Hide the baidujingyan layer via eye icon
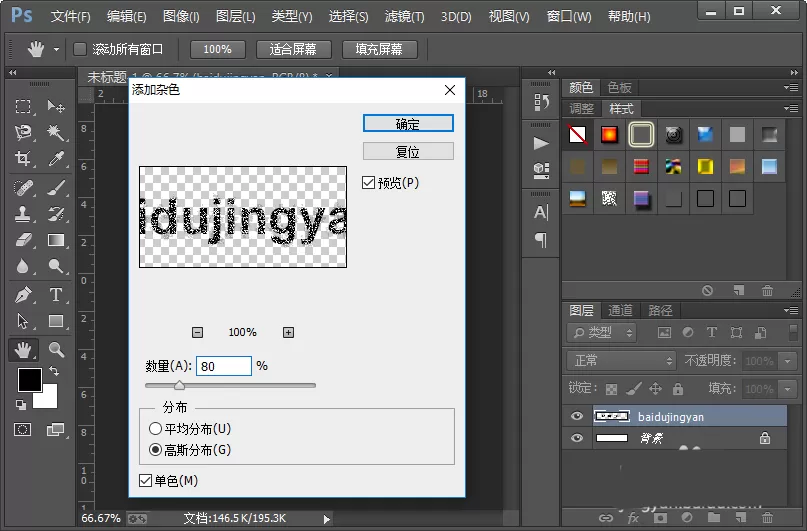 pos(577,416)
